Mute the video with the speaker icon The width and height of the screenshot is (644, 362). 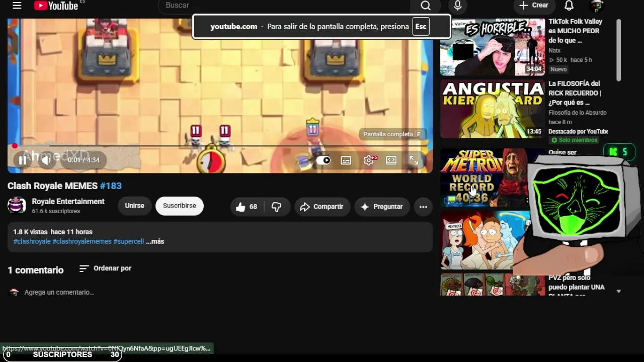(x=45, y=160)
